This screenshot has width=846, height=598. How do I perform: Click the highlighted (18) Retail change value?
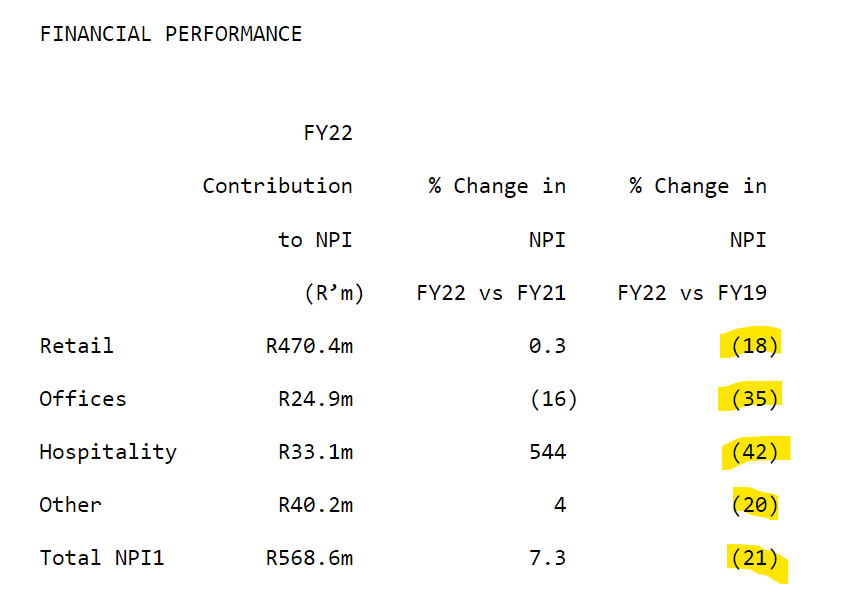point(755,345)
